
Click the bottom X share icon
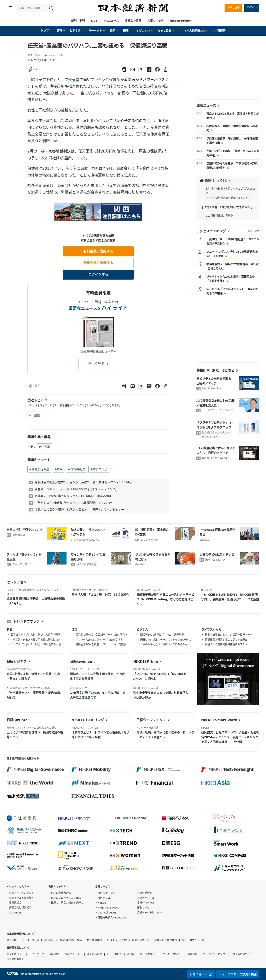tap(149, 386)
